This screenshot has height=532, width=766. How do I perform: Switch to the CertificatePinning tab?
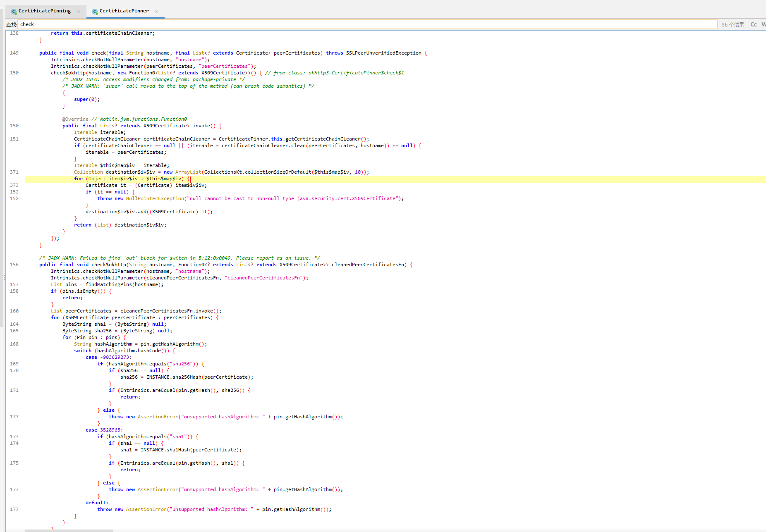coord(44,11)
